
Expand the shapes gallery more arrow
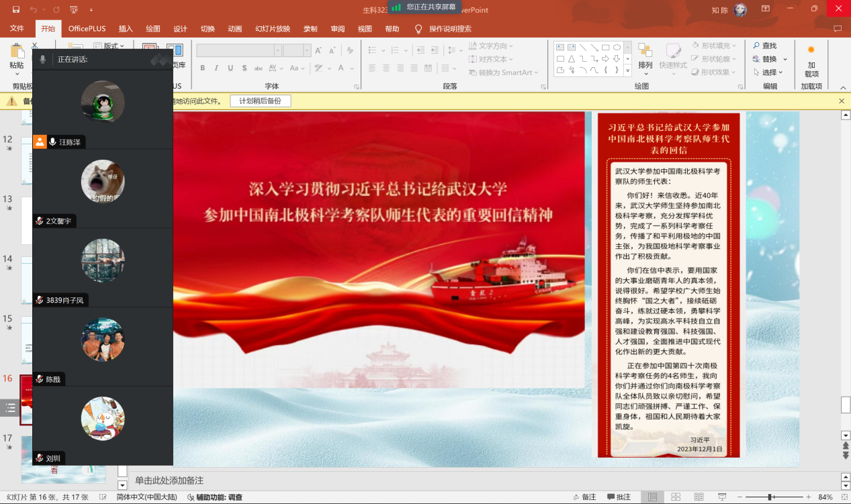click(x=628, y=70)
